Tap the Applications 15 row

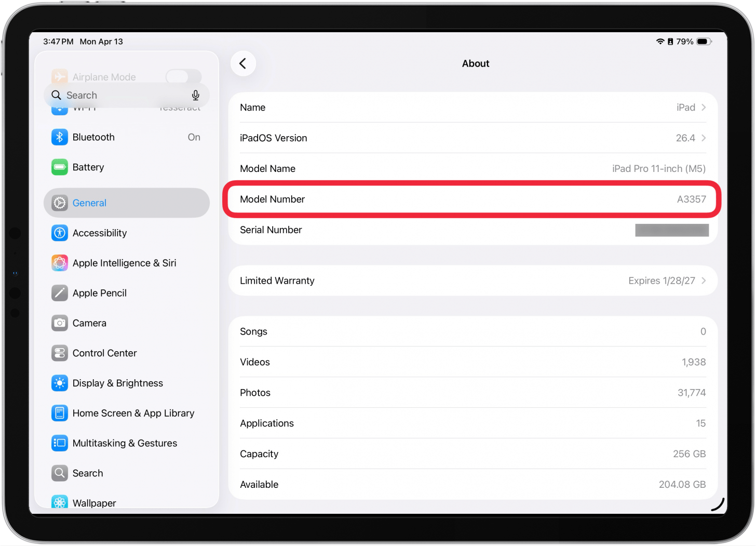[473, 423]
